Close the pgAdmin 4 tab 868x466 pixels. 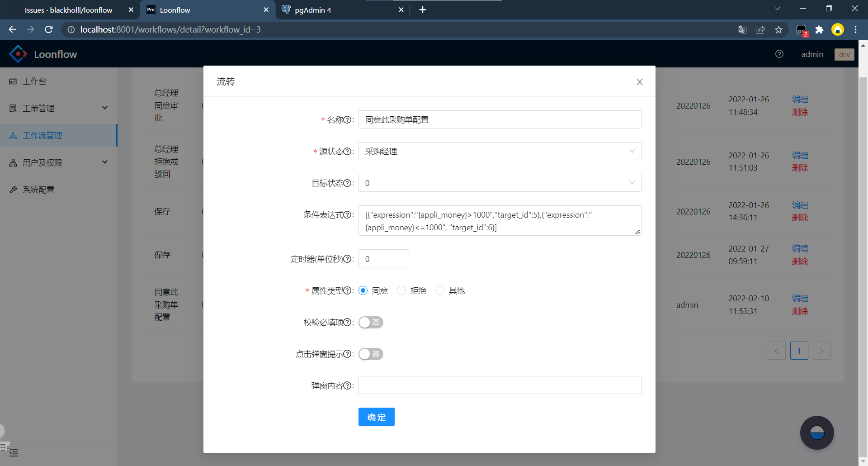pyautogui.click(x=401, y=10)
